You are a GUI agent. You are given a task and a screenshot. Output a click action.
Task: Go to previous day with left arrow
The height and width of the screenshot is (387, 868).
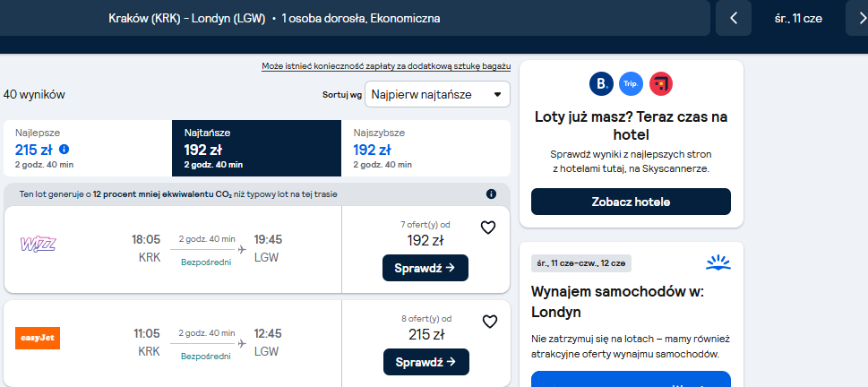tap(734, 18)
